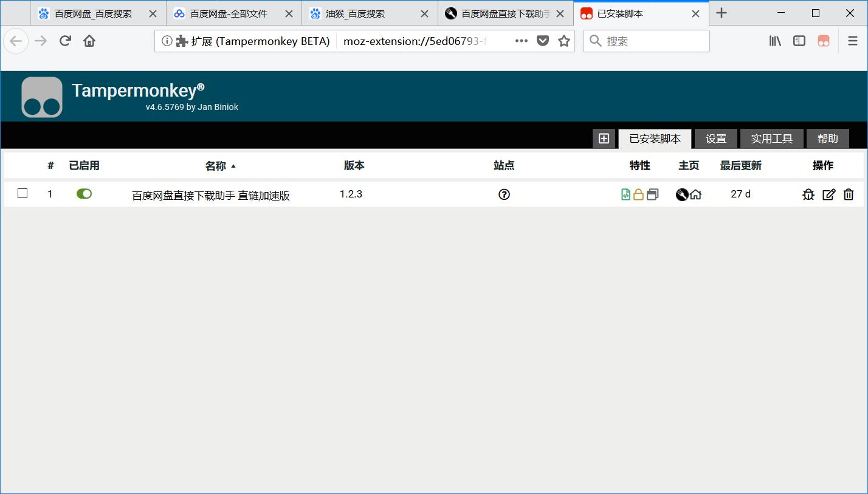868x494 pixels.
Task: Click the v4.6.5769 by Jan Biniok text
Action: click(192, 107)
